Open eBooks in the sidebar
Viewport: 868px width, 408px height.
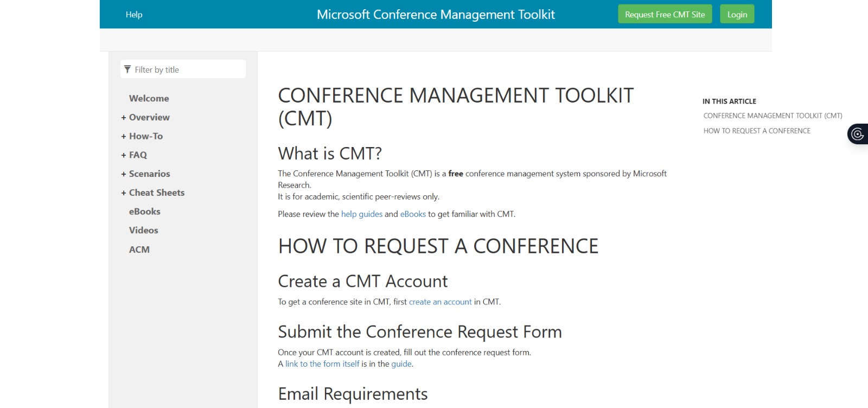point(145,212)
